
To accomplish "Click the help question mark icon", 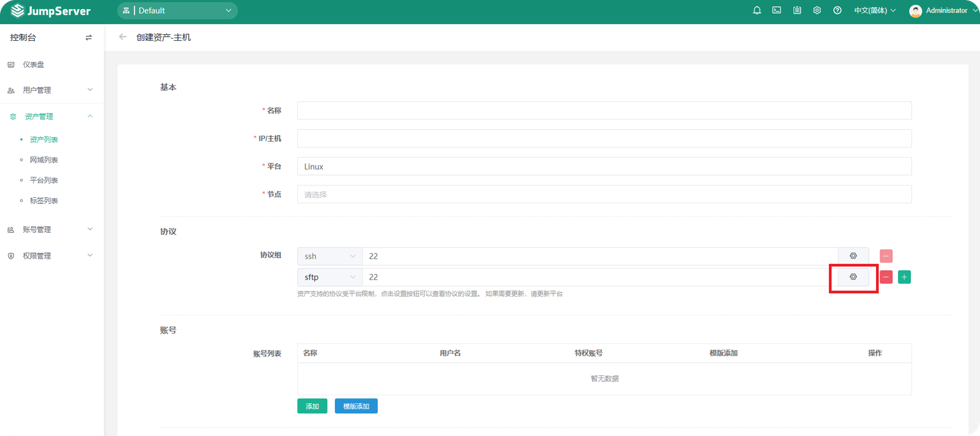I will (837, 10).
